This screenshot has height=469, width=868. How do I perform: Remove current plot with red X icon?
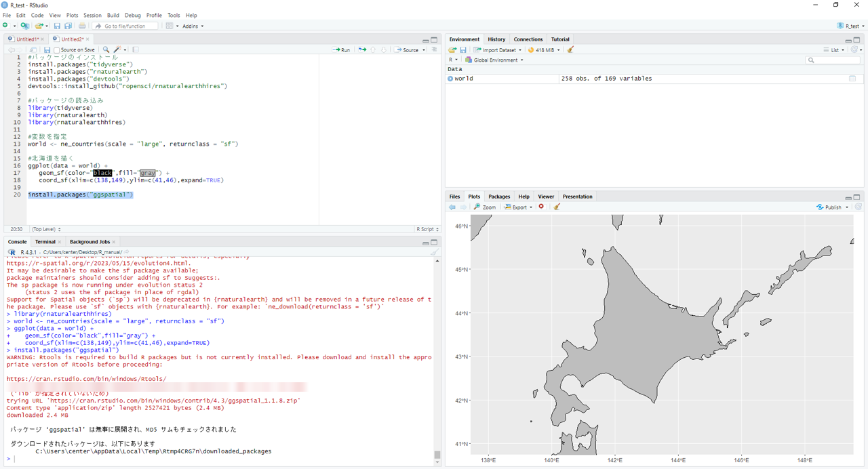(541, 207)
